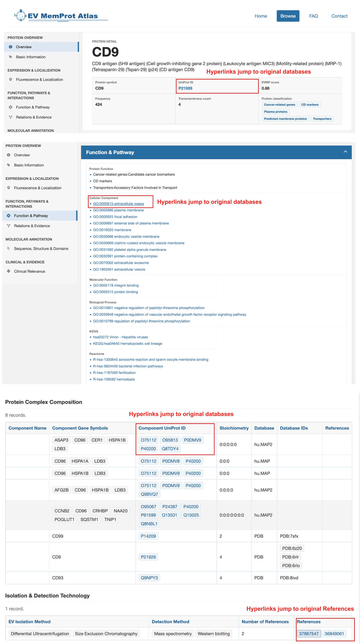Sort by Database IDs column header

point(294,428)
